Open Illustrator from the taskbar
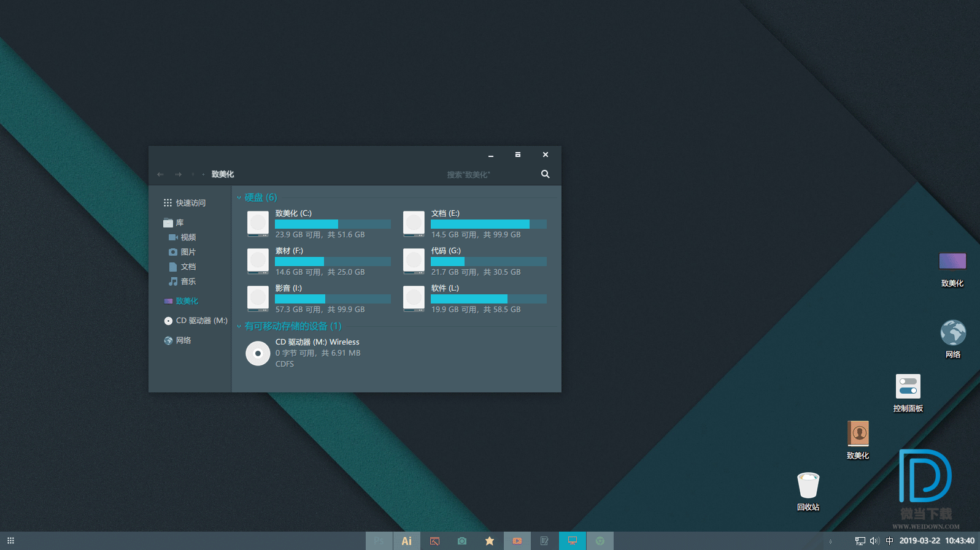 point(406,541)
